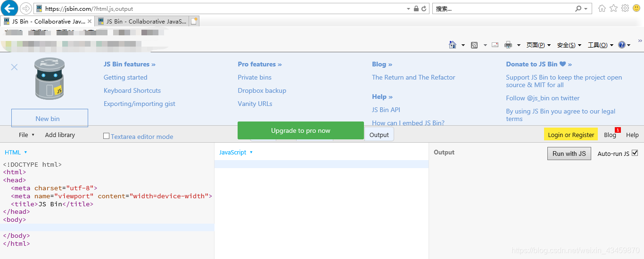Click the JS Bin robot mascot logo
This screenshot has height=259, width=644.
click(49, 79)
